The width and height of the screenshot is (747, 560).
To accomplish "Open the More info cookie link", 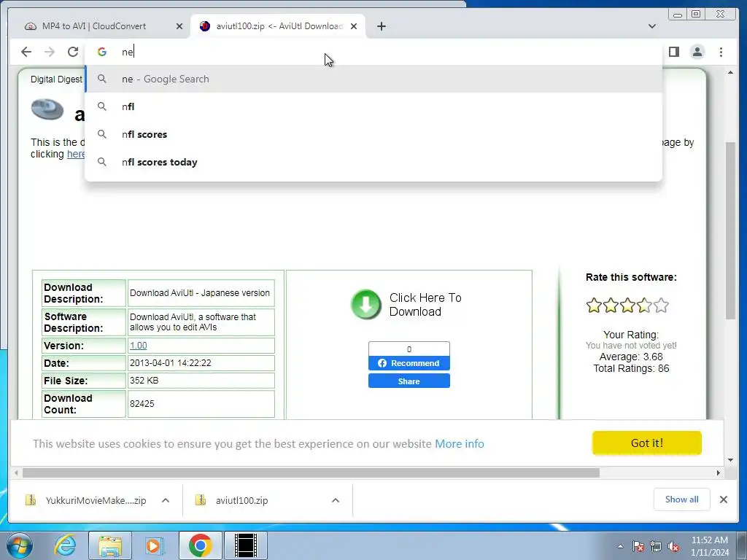I will pyautogui.click(x=460, y=444).
